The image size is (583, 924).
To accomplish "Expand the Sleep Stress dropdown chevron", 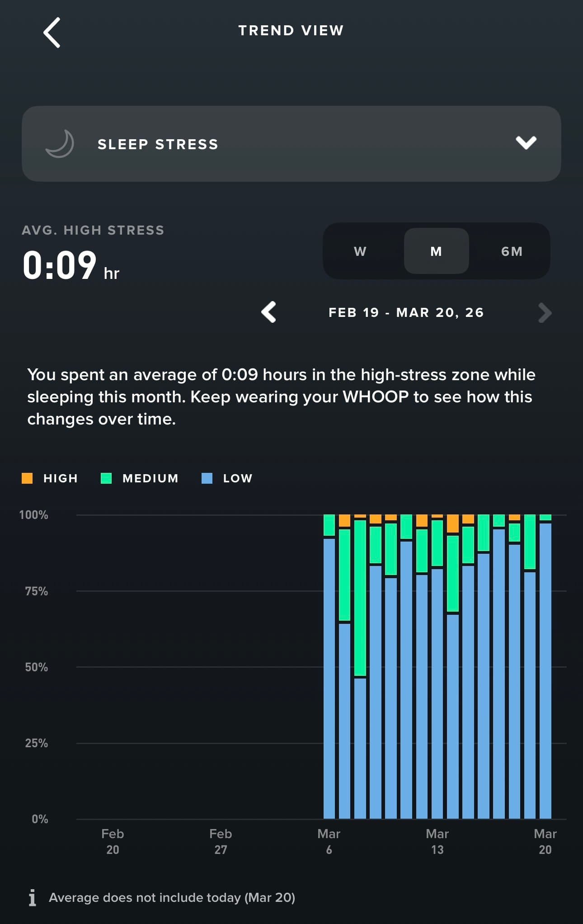I will [526, 143].
